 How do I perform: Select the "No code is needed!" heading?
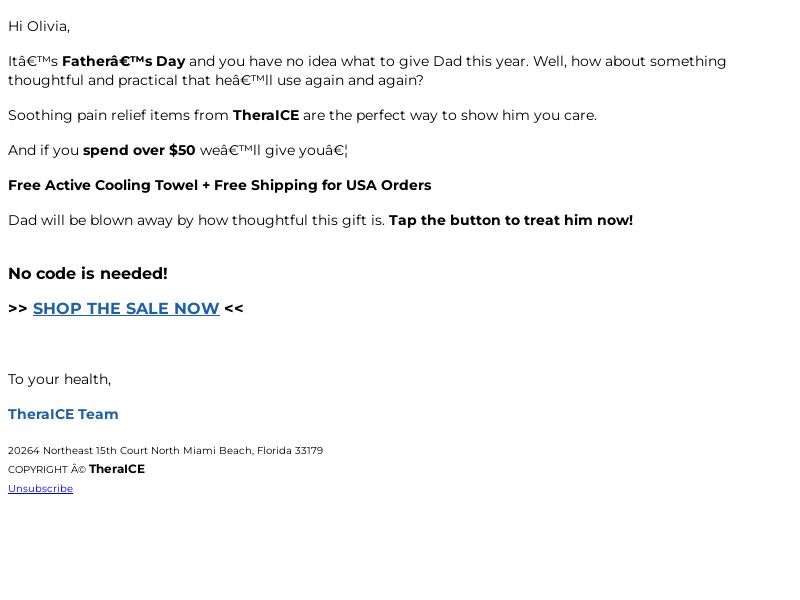tap(88, 273)
